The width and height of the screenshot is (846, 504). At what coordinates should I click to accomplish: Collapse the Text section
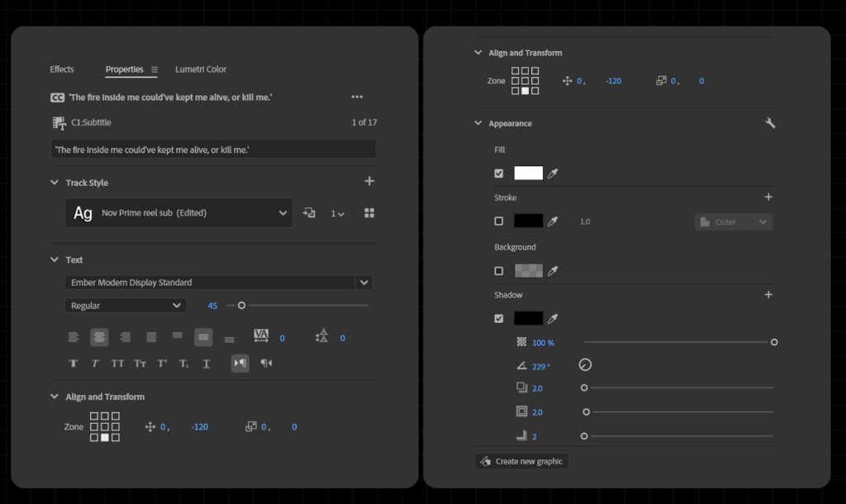[x=54, y=259]
